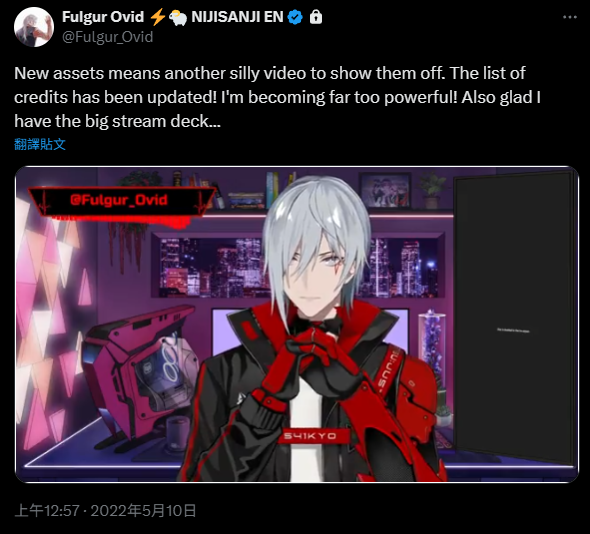Open Fulgur Ovid's round profile avatar
Viewport: 590px width, 534px height.
point(34,27)
